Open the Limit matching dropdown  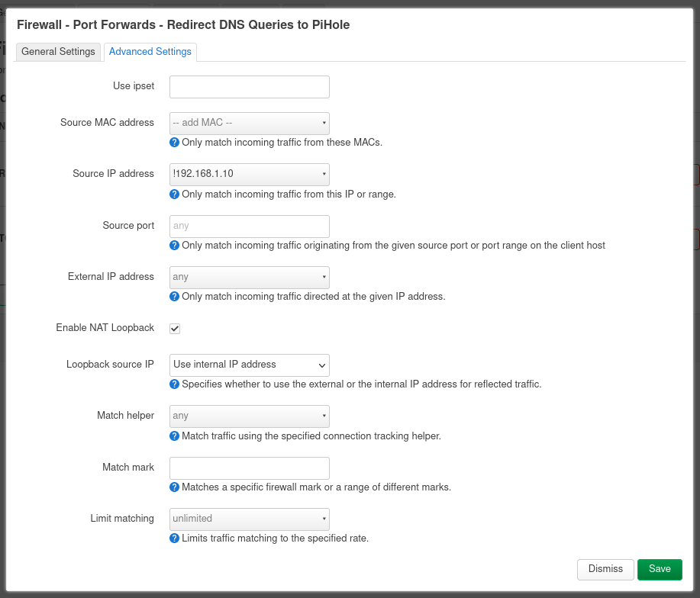(250, 519)
